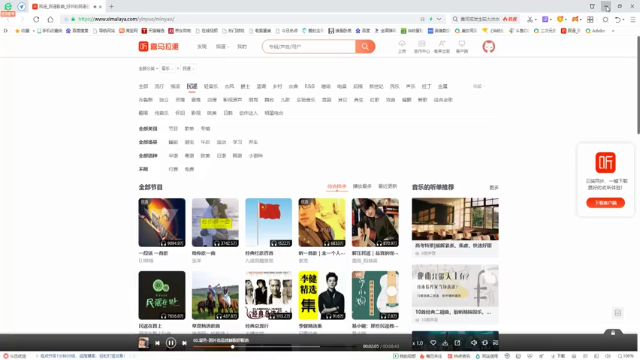Skip to previous track in player
Viewport: 640px width, 360px height.
(x=157, y=343)
